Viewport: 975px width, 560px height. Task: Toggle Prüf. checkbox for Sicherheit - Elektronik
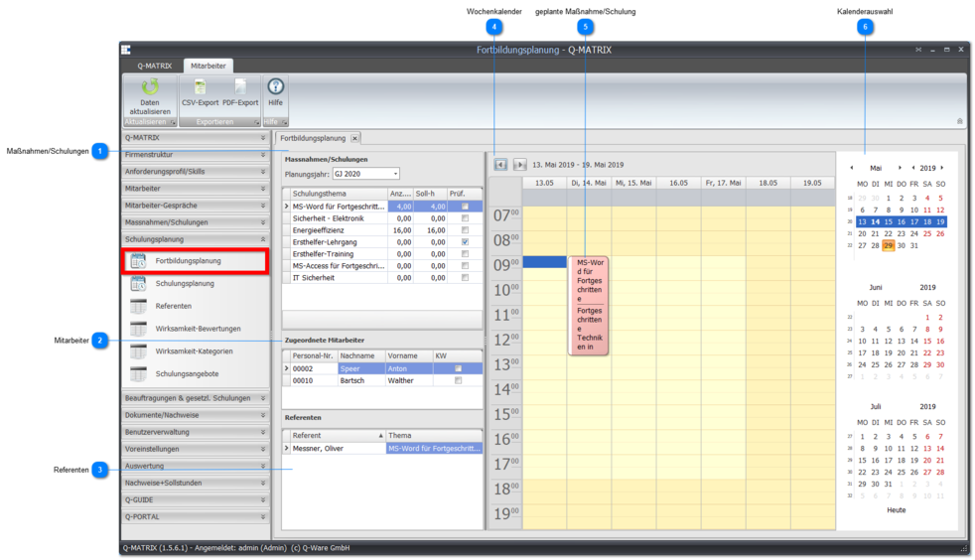465,218
